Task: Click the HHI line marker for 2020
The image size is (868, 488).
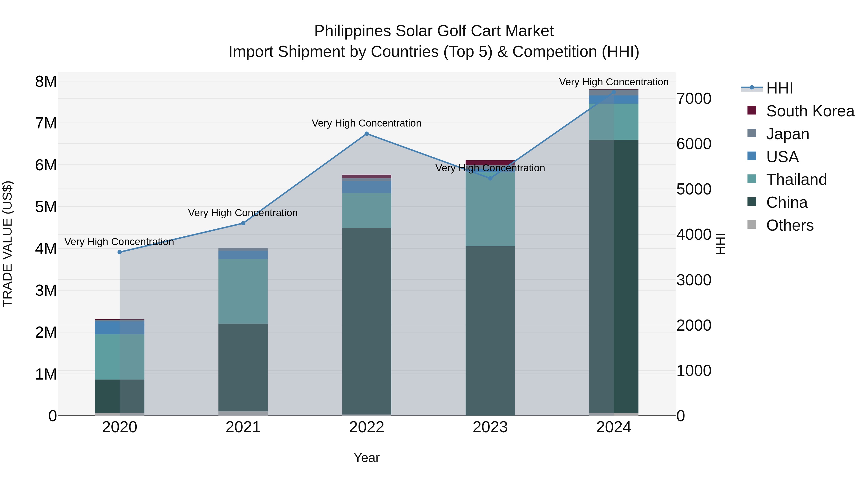Action: (120, 252)
